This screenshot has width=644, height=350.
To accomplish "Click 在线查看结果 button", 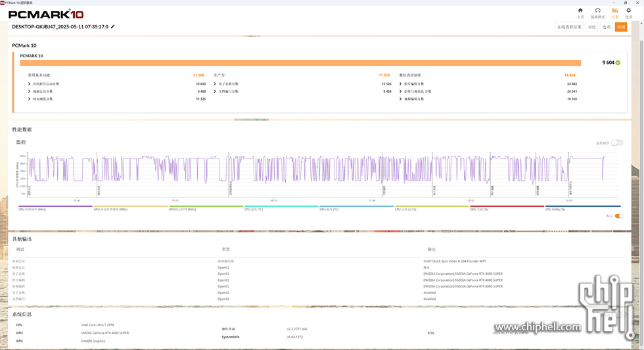I will coord(569,27).
